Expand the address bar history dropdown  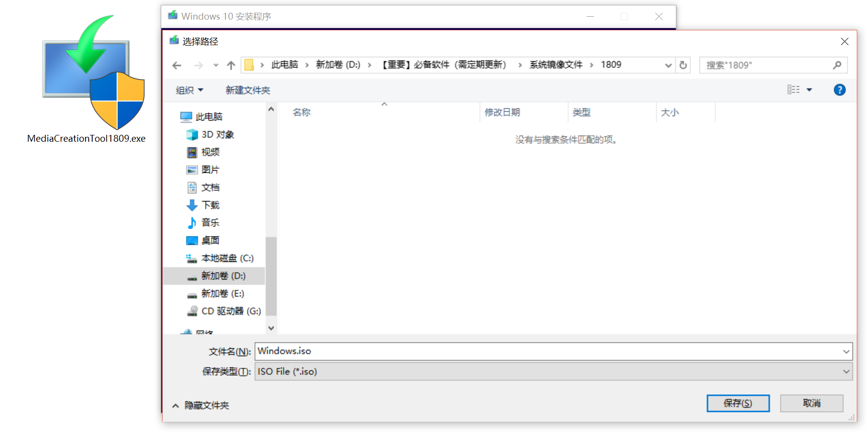[668, 65]
